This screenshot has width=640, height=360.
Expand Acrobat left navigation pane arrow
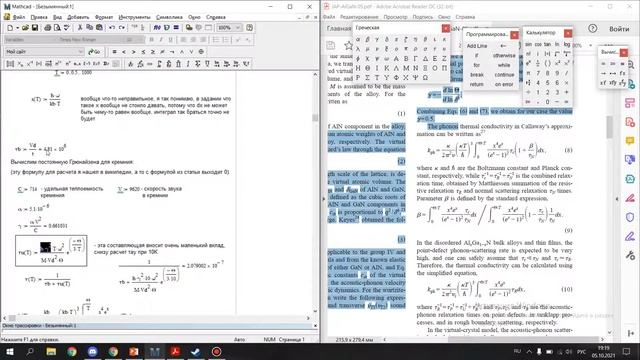point(324,199)
